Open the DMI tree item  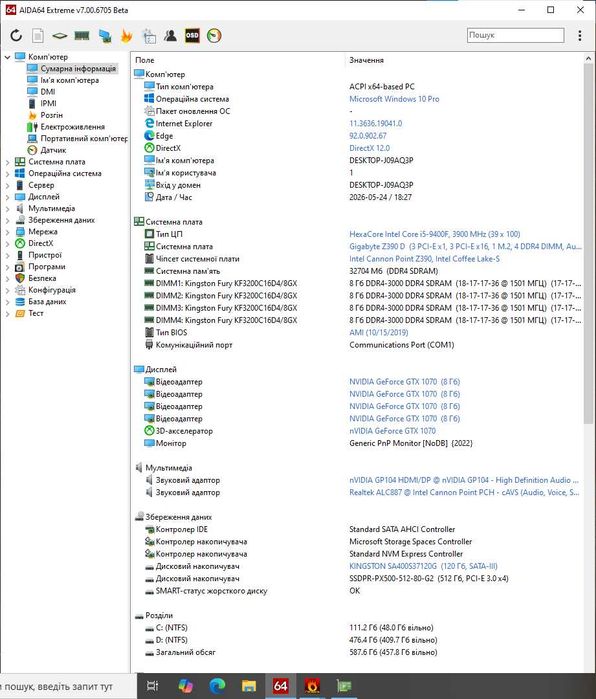coord(48,92)
